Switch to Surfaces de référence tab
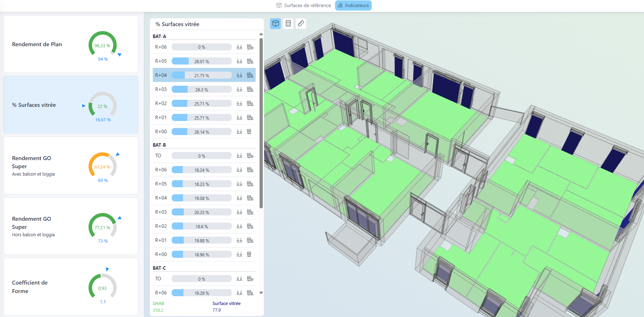 304,5
